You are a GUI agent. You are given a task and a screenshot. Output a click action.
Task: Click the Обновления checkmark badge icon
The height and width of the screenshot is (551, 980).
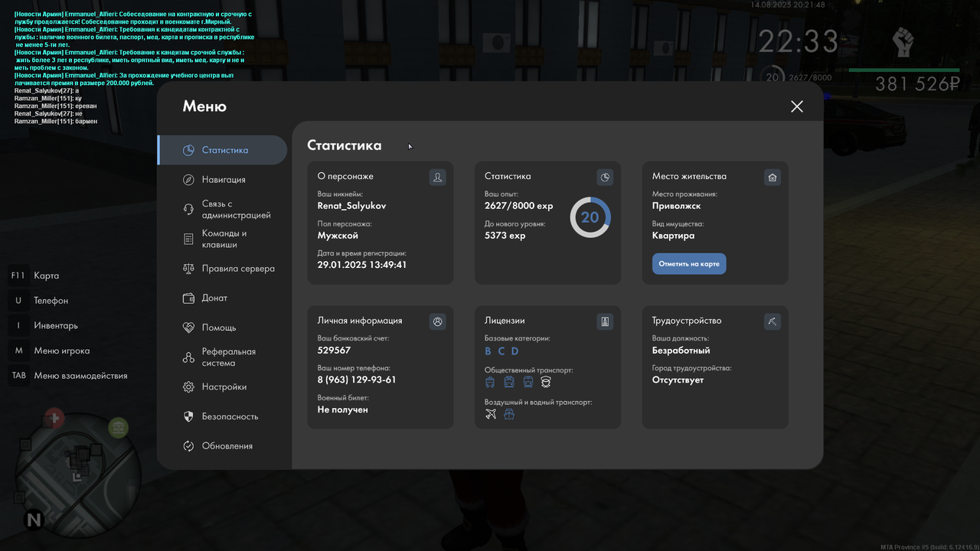coord(188,446)
